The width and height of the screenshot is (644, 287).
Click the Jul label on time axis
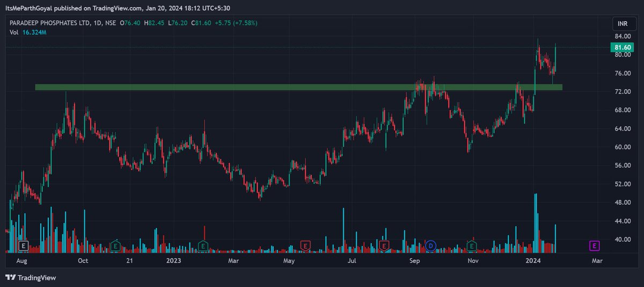point(352,261)
